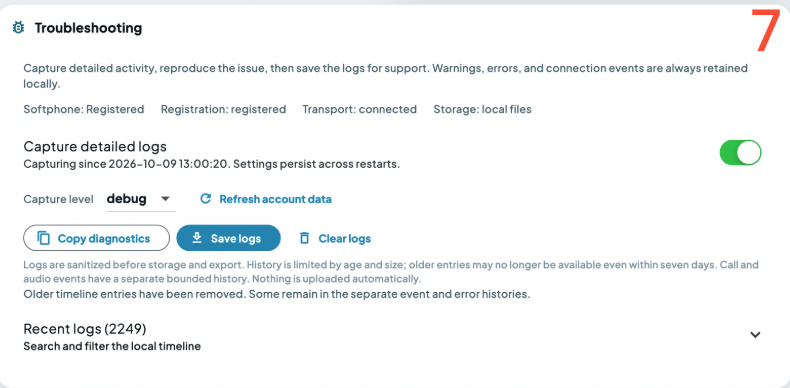Click the Softphone: Registered status
This screenshot has height=388, width=790.
(84, 109)
